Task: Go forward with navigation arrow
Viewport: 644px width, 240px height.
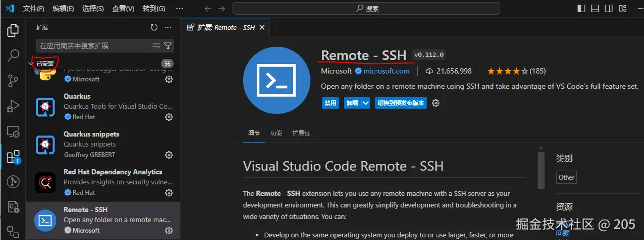Action: click(222, 8)
